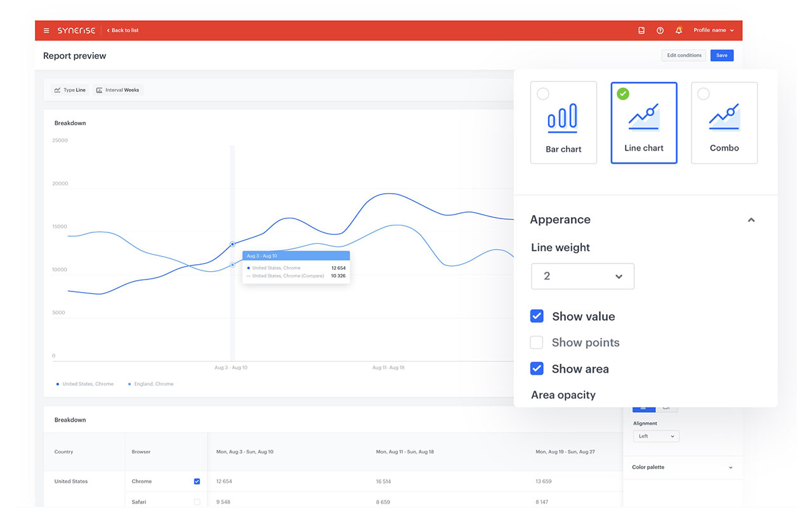
Task: Click the Chrome row label
Action: click(141, 481)
